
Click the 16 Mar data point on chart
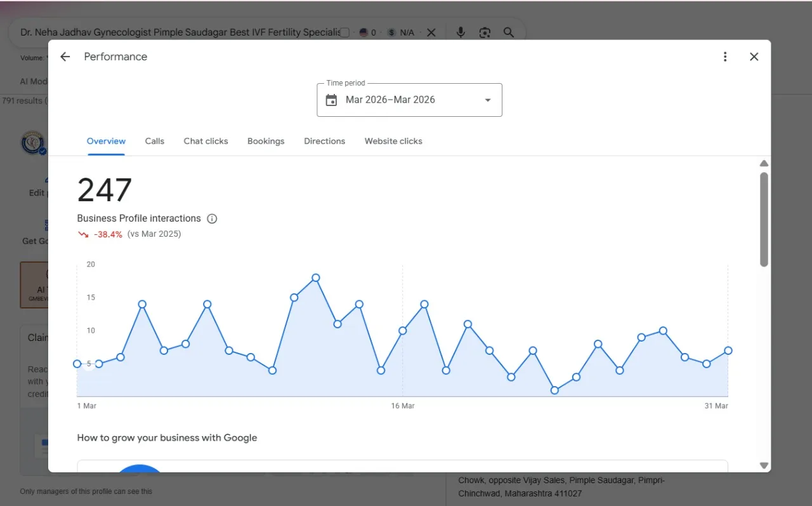[x=402, y=331]
